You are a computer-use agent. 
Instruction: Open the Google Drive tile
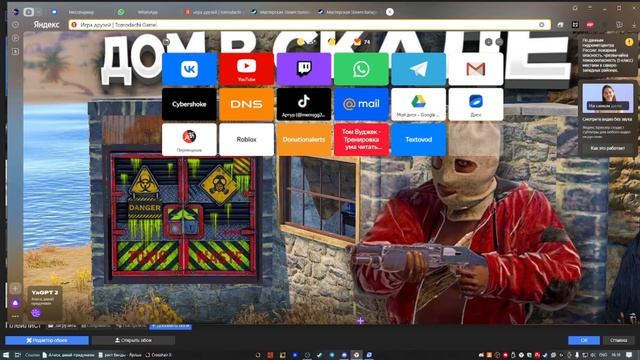click(418, 104)
